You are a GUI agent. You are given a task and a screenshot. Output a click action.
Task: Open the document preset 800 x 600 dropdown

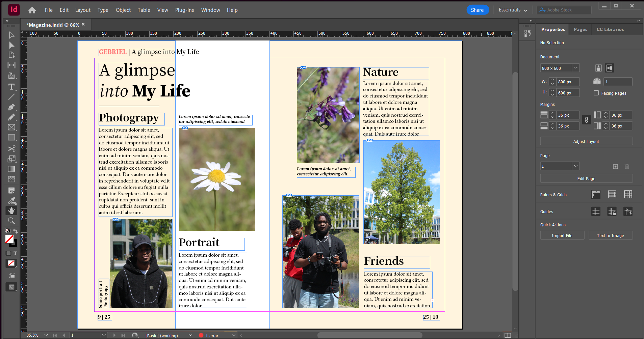pyautogui.click(x=576, y=68)
